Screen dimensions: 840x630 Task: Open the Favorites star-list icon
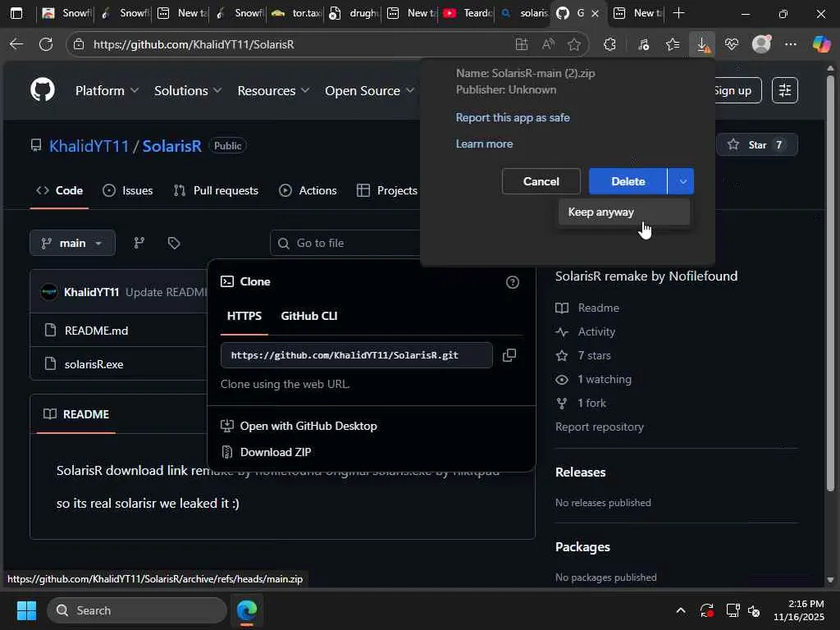pyautogui.click(x=673, y=44)
